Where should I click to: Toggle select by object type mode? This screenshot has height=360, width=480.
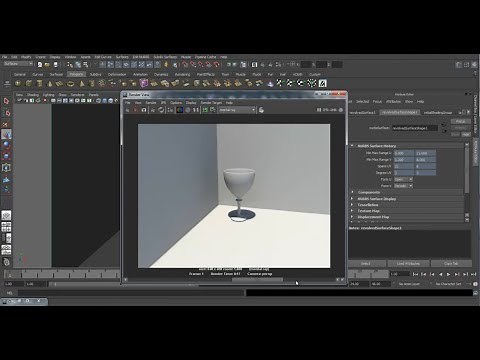(x=78, y=64)
